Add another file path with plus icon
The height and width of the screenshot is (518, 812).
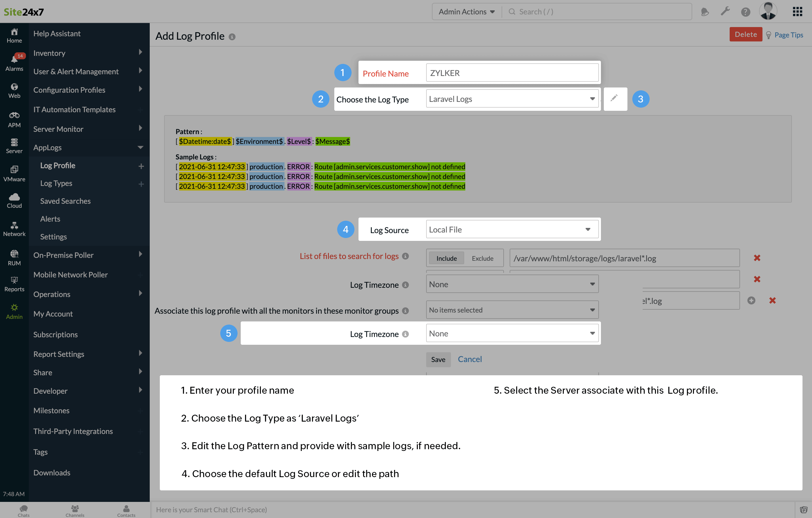pyautogui.click(x=751, y=301)
